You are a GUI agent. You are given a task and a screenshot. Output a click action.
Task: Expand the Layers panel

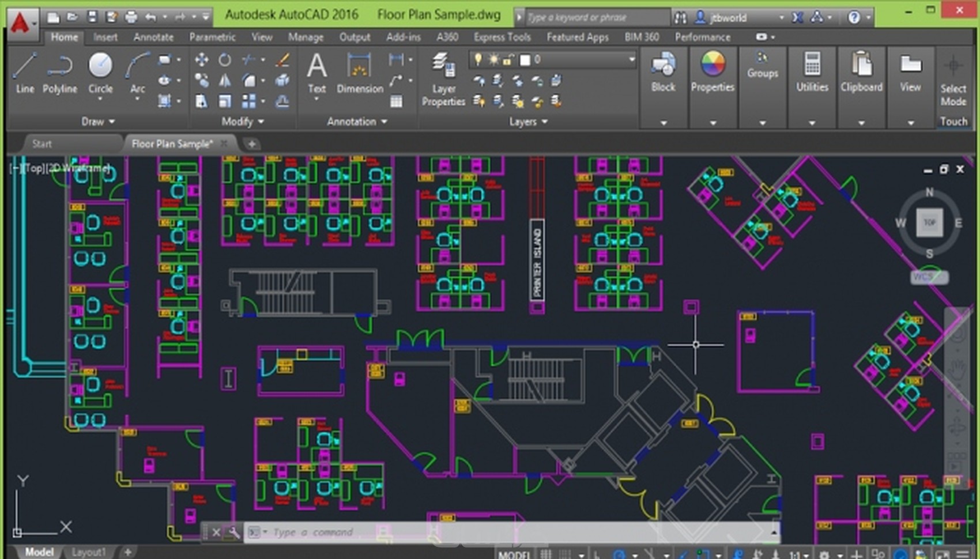528,122
